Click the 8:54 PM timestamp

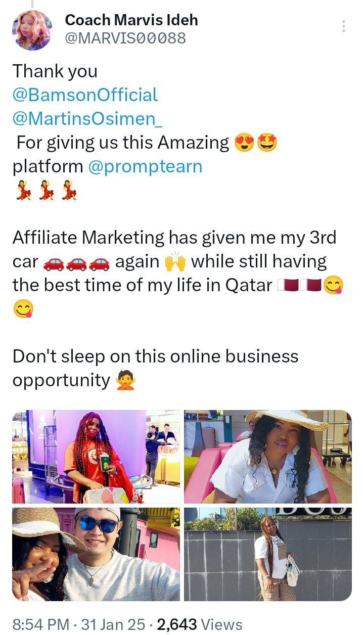[x=41, y=624]
